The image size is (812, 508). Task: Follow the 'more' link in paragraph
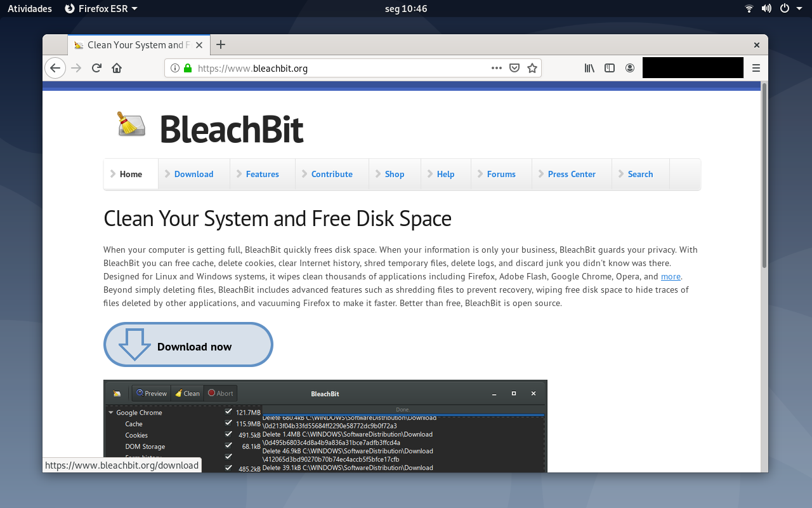(671, 276)
